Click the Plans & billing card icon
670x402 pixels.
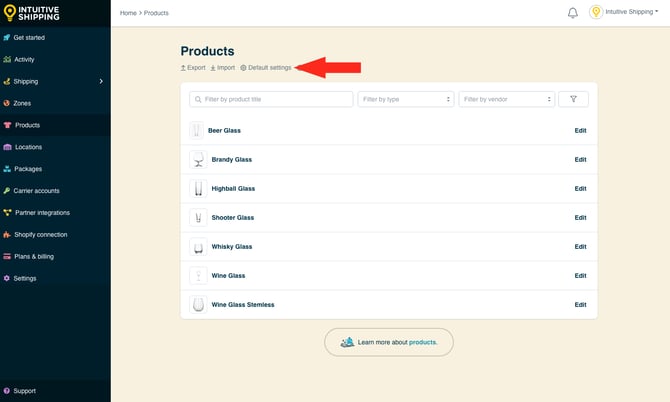tap(7, 256)
